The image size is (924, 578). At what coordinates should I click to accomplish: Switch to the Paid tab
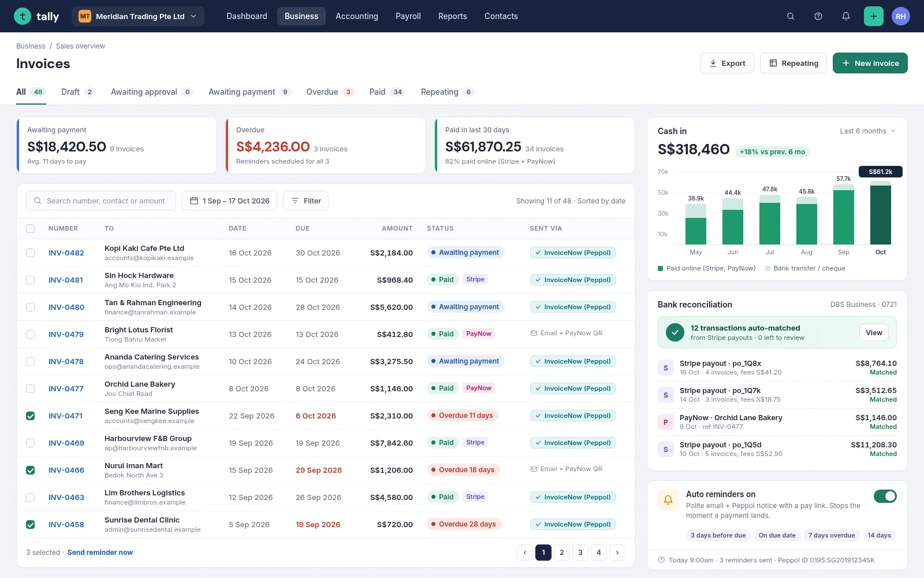click(x=388, y=92)
